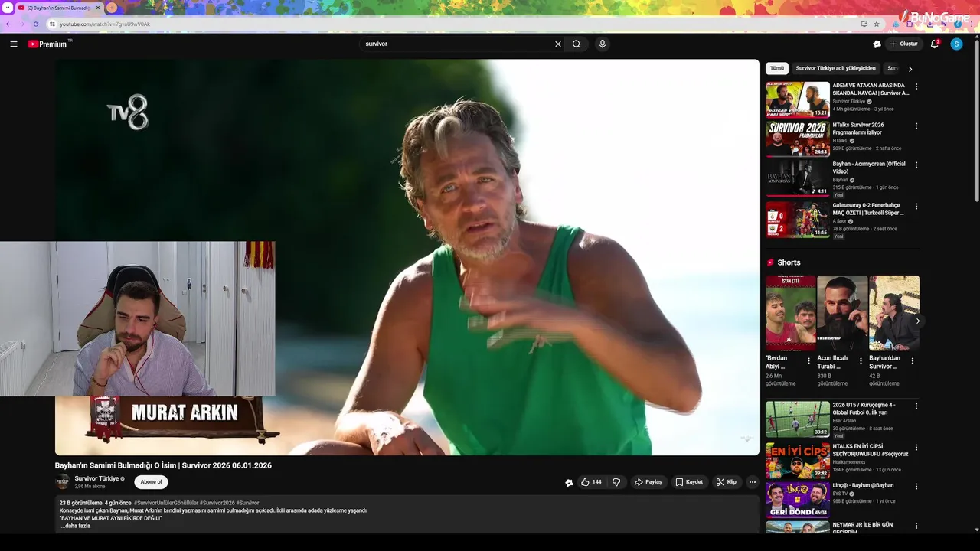Click the video title Bayhan'ın Samimi Bulmadığı
Screen dimensions: 980x551
[163, 465]
